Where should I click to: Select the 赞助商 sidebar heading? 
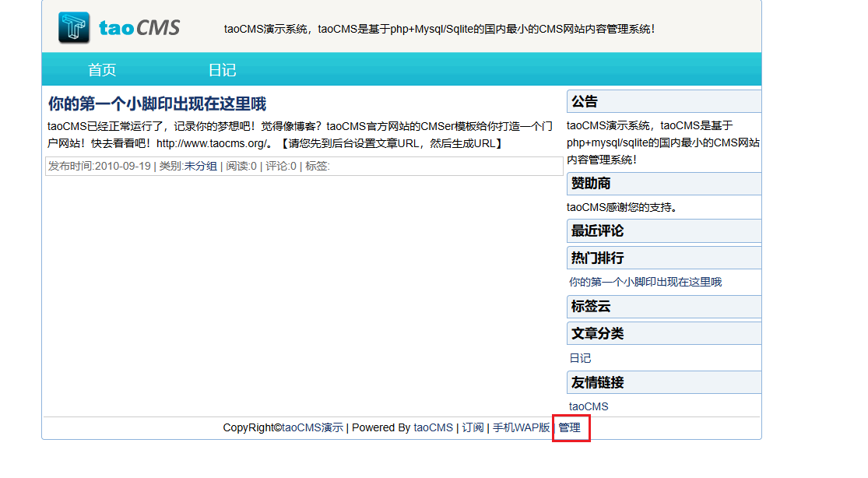coord(591,184)
